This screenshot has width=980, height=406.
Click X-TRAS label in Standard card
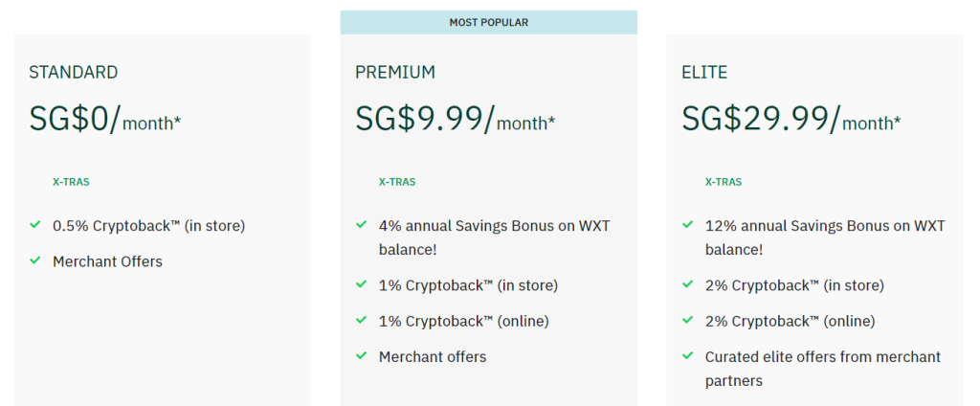[x=71, y=183]
